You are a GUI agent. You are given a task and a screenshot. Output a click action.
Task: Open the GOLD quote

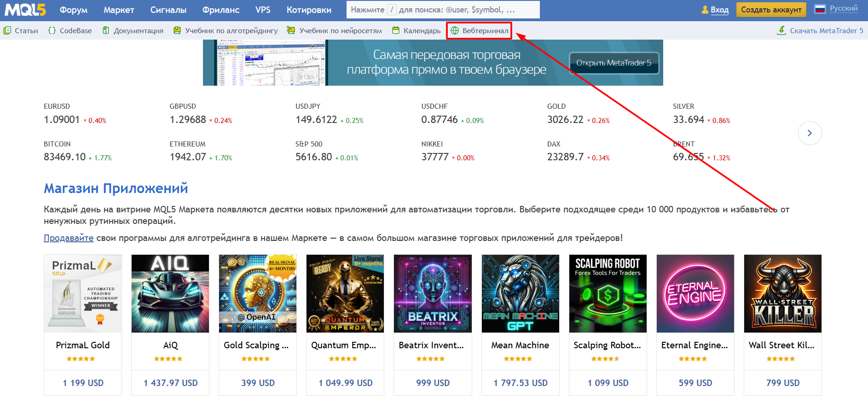tap(579, 114)
